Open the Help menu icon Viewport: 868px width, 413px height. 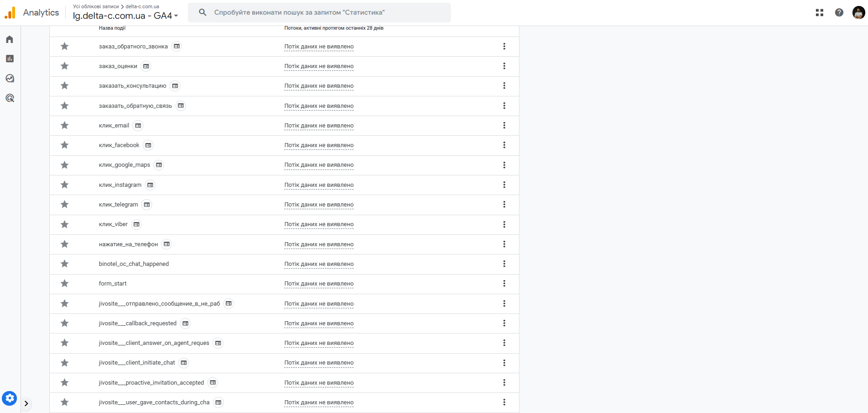(x=839, y=13)
